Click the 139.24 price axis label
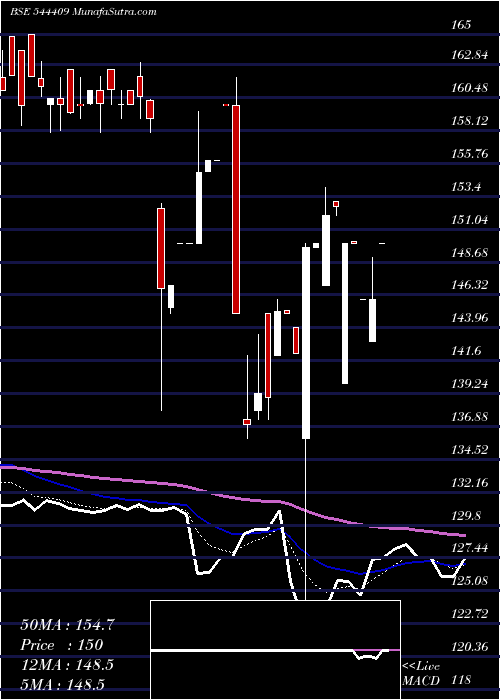Viewport: 500px width, 700px height. 471,383
